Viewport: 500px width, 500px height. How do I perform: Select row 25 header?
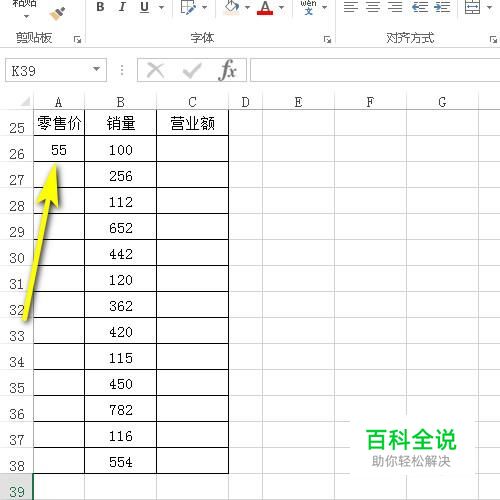click(x=17, y=123)
